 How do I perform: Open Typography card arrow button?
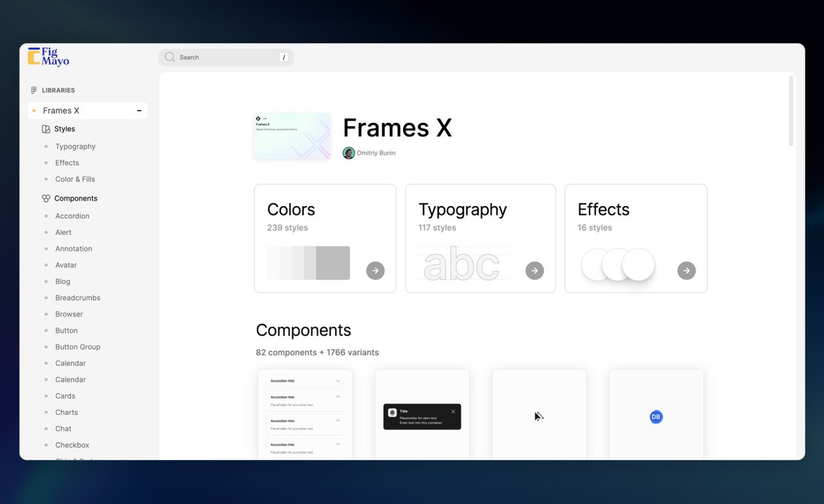click(535, 271)
